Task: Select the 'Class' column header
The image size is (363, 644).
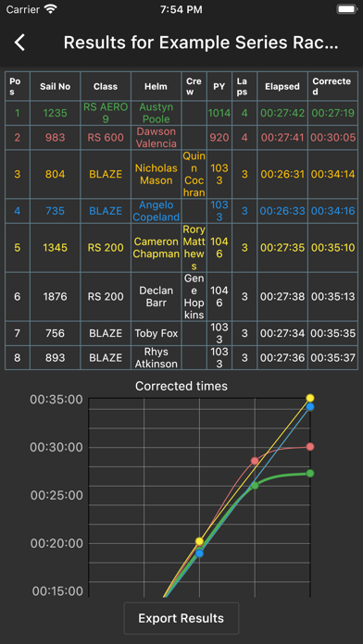Action: coord(106,86)
